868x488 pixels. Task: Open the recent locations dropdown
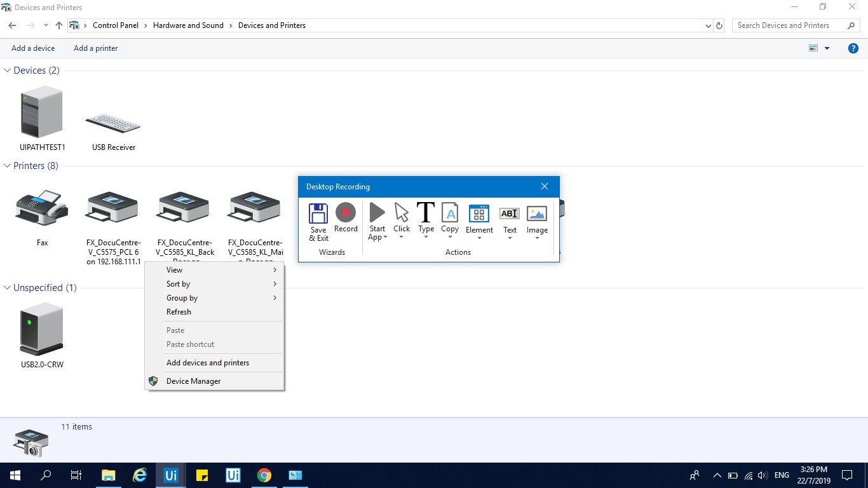point(46,25)
